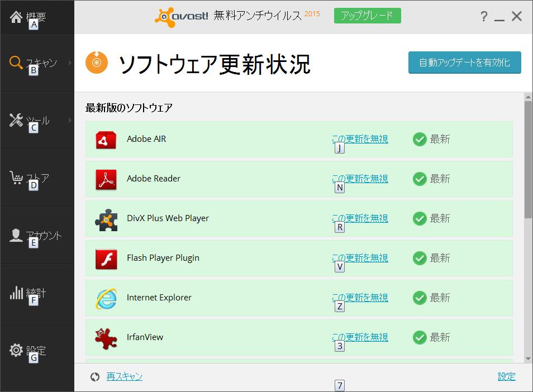
Task: Click 最新 status text for Adobe AIR
Action: 440,139
